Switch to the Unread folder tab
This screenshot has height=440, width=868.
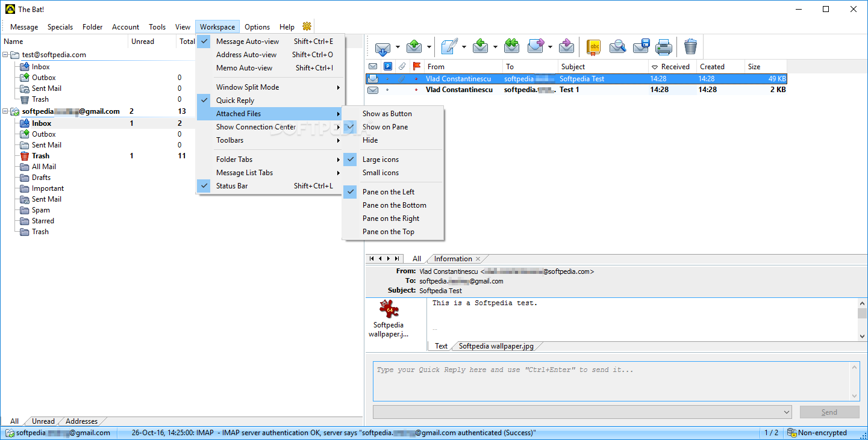click(43, 421)
